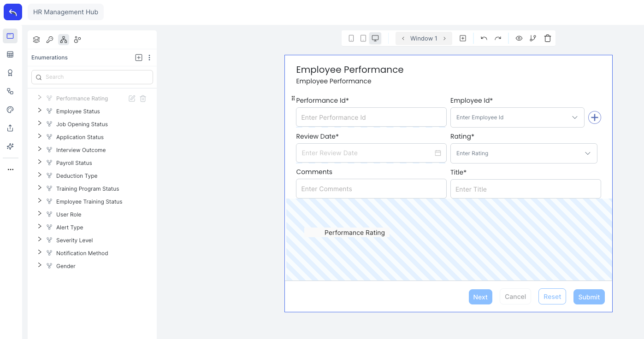Click the Reset button
644x339 pixels.
pyautogui.click(x=552, y=297)
